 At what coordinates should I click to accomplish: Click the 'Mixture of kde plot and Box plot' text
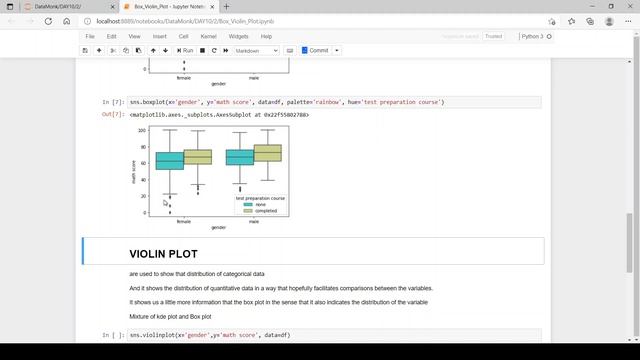click(170, 316)
